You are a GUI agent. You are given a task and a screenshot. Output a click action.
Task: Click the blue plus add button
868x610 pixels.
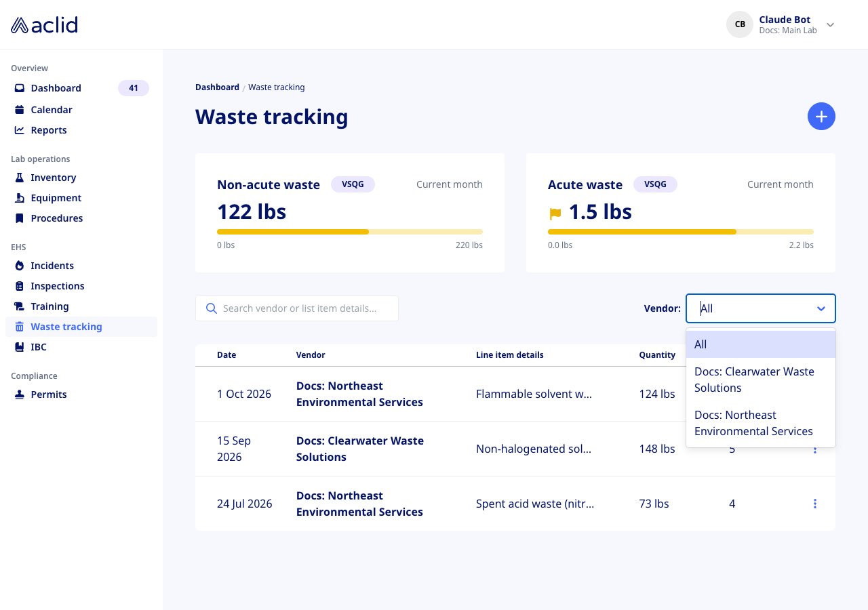[x=821, y=117]
